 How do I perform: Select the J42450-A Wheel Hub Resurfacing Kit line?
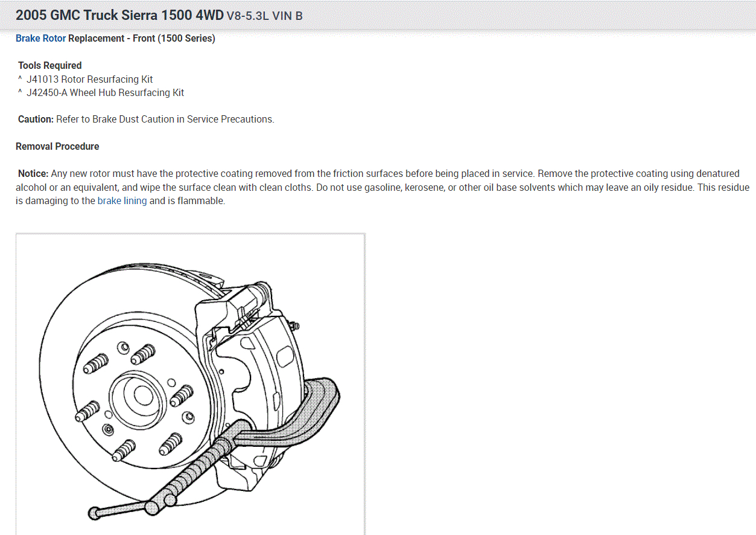point(101,92)
